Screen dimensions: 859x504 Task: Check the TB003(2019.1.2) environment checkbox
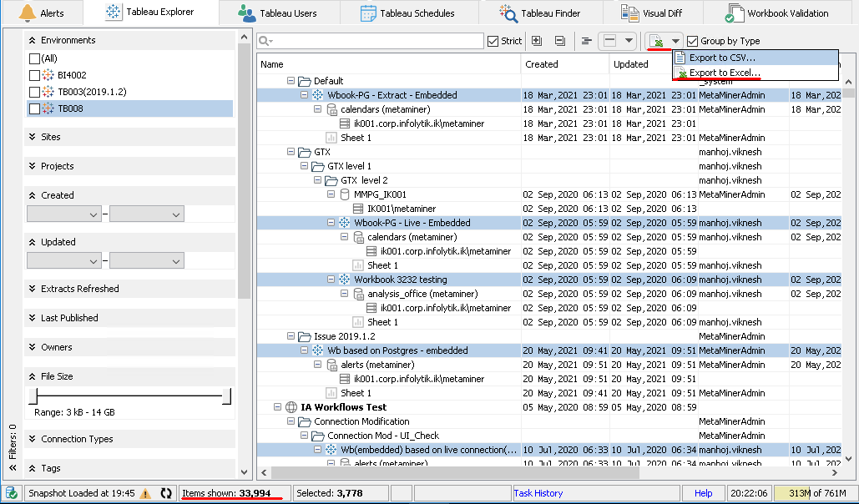point(34,92)
